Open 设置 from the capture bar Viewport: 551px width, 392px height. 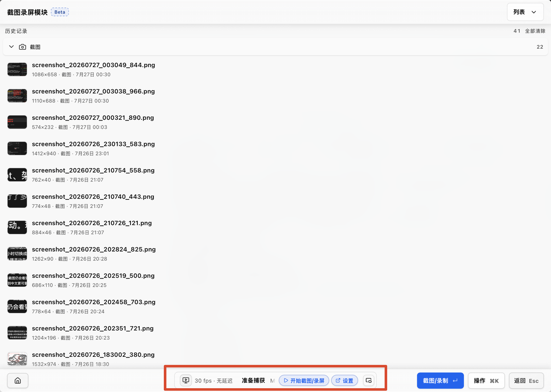pyautogui.click(x=344, y=381)
